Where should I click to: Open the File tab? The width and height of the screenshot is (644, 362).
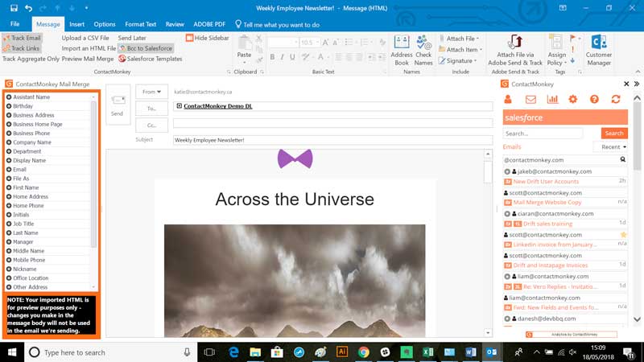(x=14, y=24)
